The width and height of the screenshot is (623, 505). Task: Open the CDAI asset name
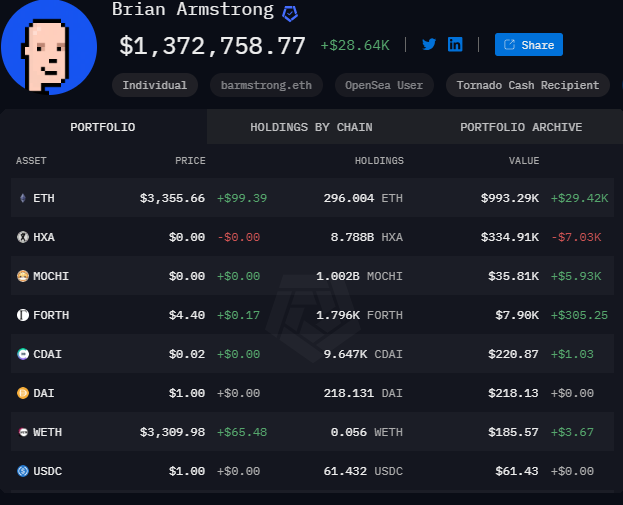pyautogui.click(x=47, y=354)
